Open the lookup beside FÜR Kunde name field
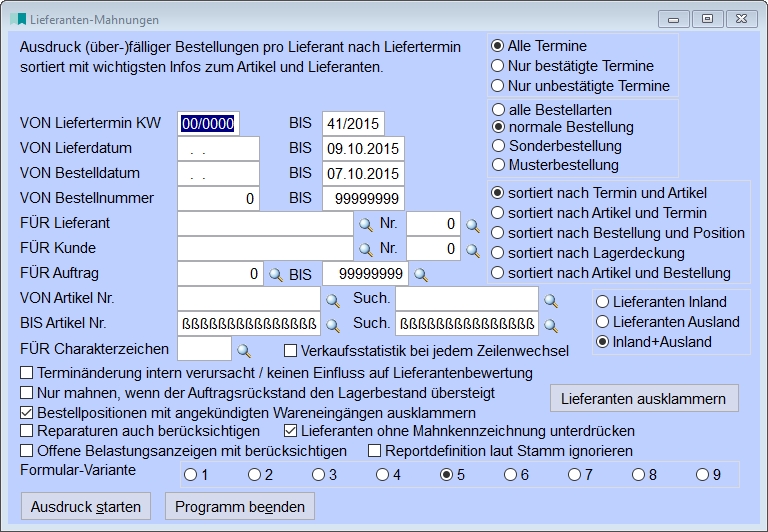 click(366, 249)
